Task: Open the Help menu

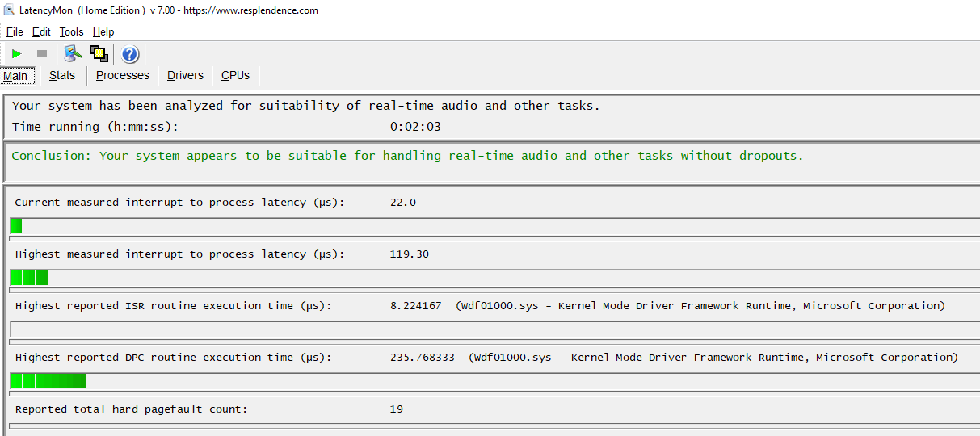Action: tap(103, 31)
